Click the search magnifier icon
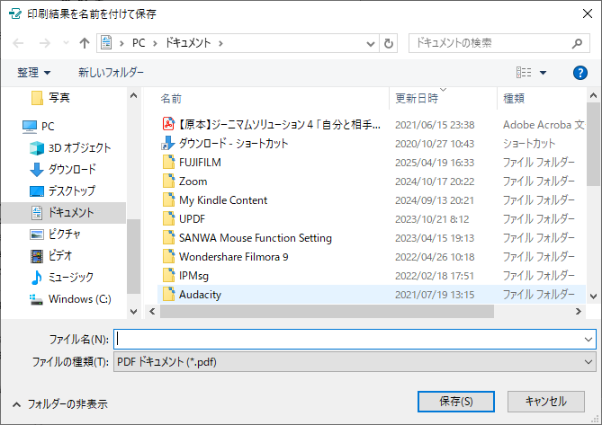Screen dimensions: 602x426 [577, 43]
